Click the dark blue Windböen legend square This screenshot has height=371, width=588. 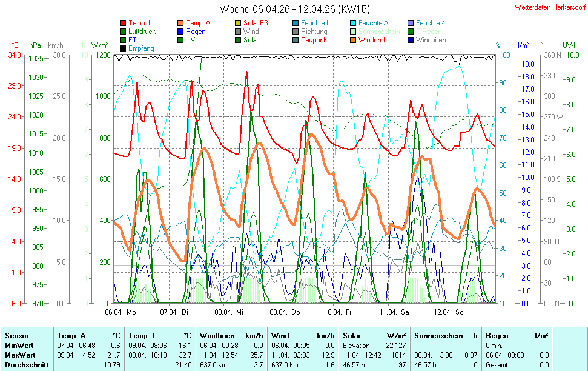411,40
